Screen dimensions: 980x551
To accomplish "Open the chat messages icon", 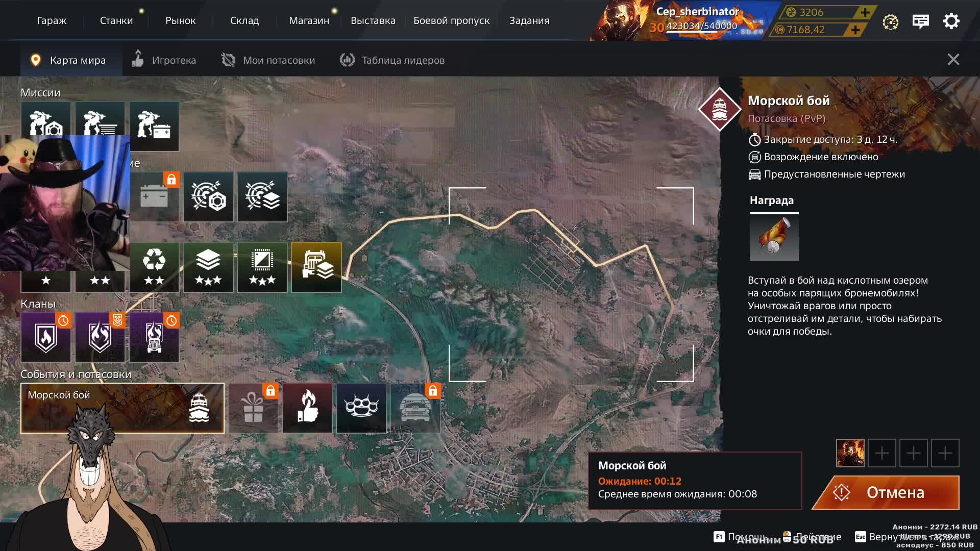I will pyautogui.click(x=920, y=21).
